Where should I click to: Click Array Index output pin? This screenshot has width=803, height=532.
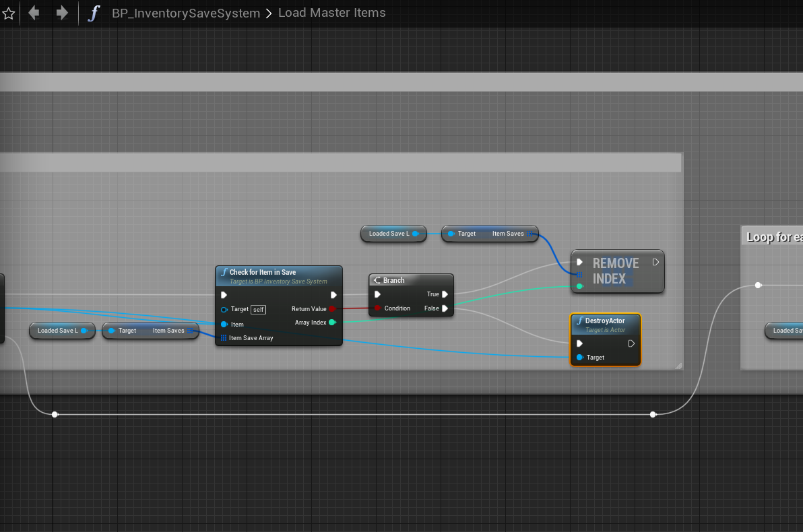pos(332,323)
